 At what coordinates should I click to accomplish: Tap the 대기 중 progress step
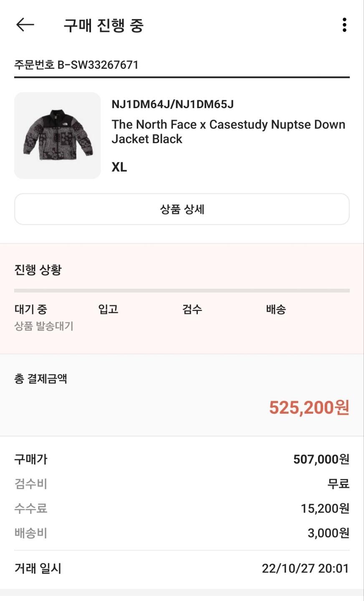click(31, 309)
